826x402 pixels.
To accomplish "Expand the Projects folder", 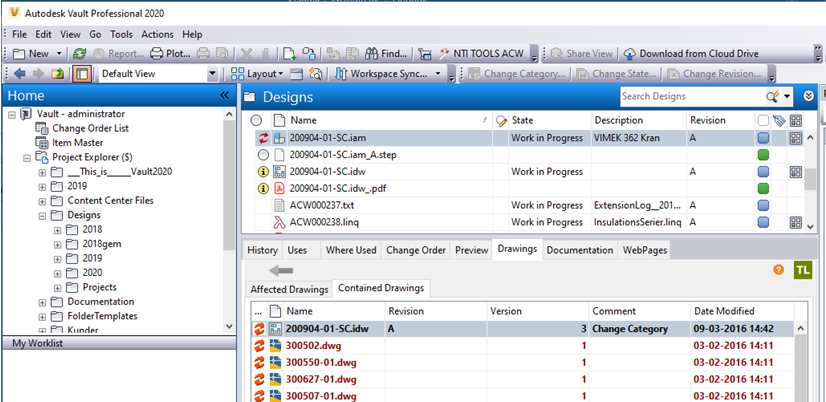I will (x=57, y=288).
